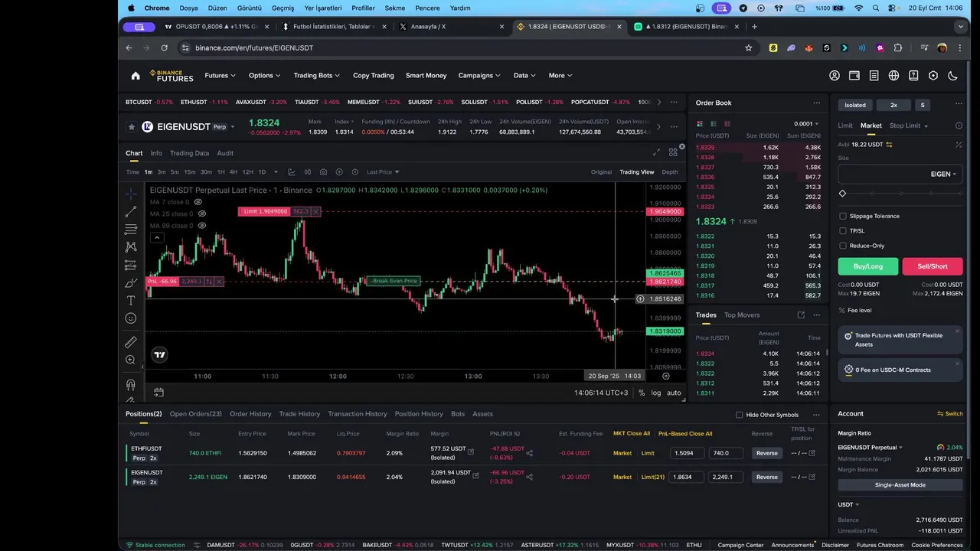Open the chart axis settings gear
Viewport: 980px width, 551px height.
point(665,376)
